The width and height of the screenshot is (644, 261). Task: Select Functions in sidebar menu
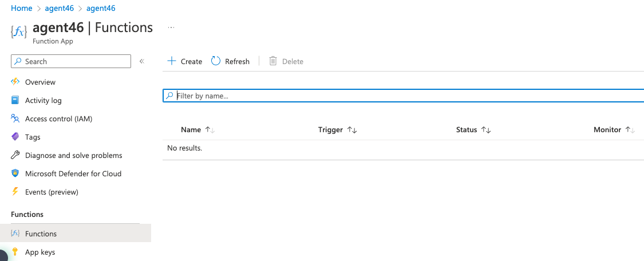point(76,234)
